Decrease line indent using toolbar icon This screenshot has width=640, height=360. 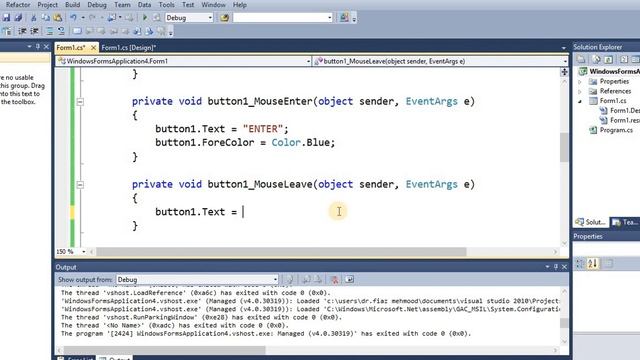(x=22, y=31)
